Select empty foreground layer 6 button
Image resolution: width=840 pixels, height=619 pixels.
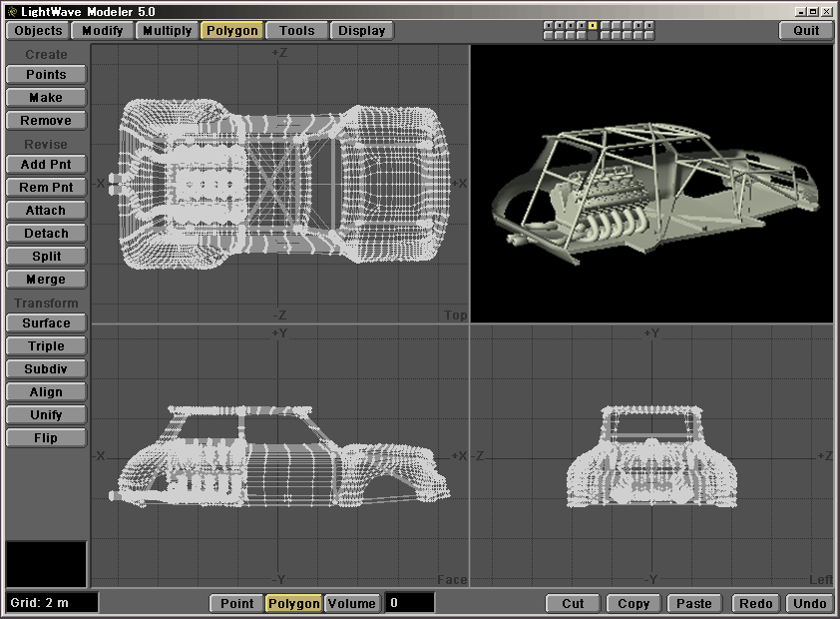pos(606,25)
